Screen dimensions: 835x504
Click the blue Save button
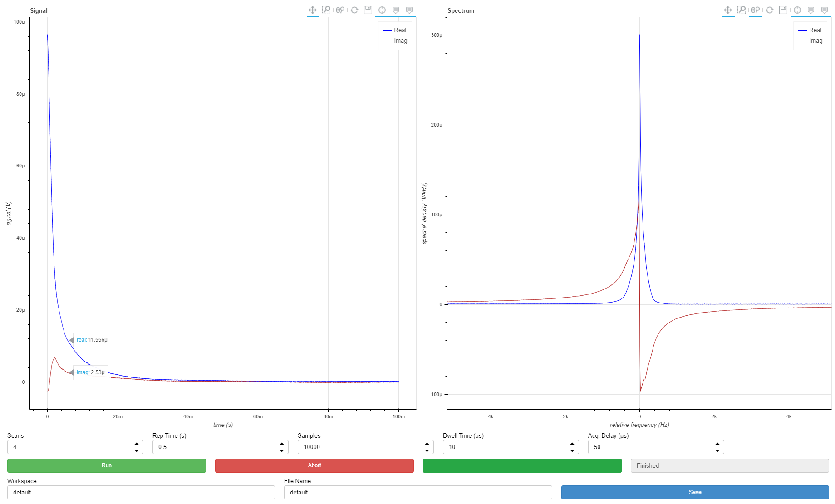pos(695,492)
